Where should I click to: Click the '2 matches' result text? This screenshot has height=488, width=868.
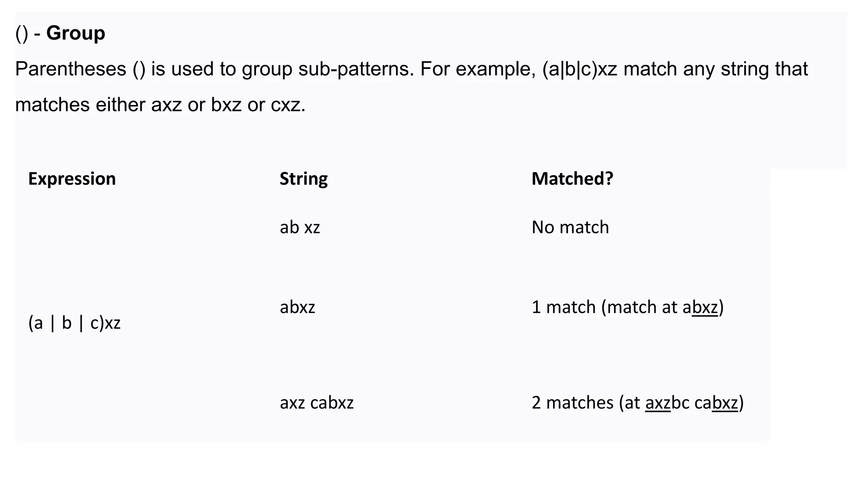[x=572, y=402]
